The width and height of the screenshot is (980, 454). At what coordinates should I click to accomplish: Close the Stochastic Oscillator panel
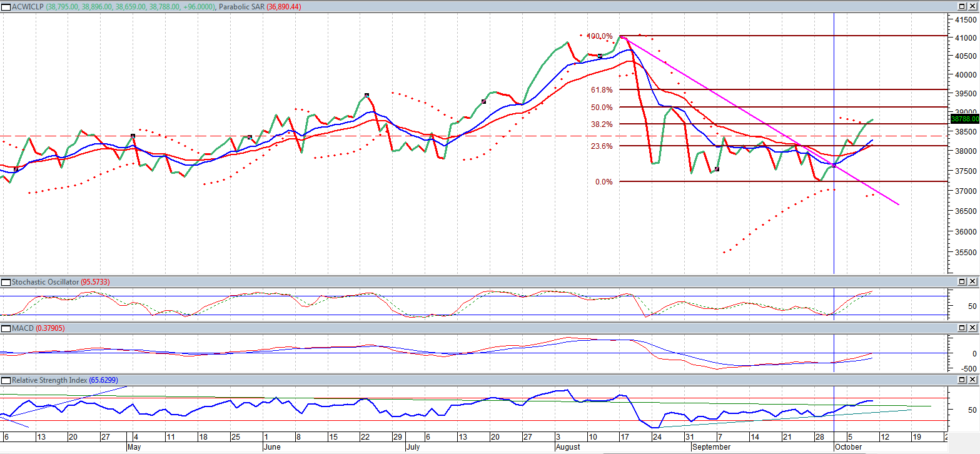[972, 283]
